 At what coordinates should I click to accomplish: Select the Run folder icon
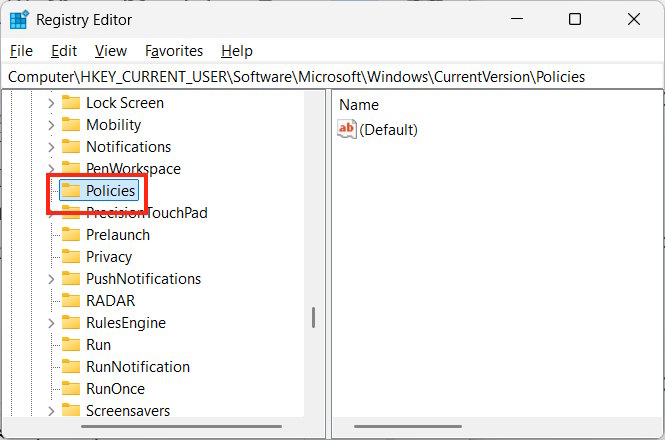coord(71,345)
